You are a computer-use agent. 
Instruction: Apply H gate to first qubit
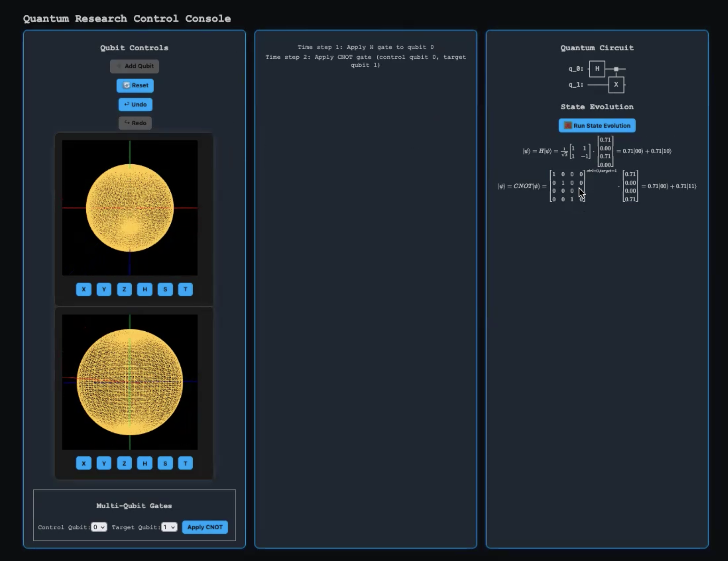(145, 290)
